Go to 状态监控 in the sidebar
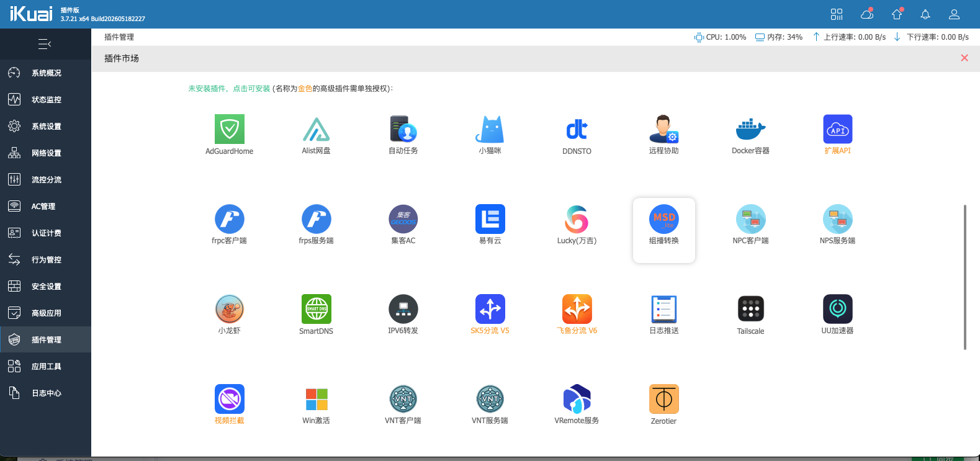The image size is (980, 461). [45, 100]
